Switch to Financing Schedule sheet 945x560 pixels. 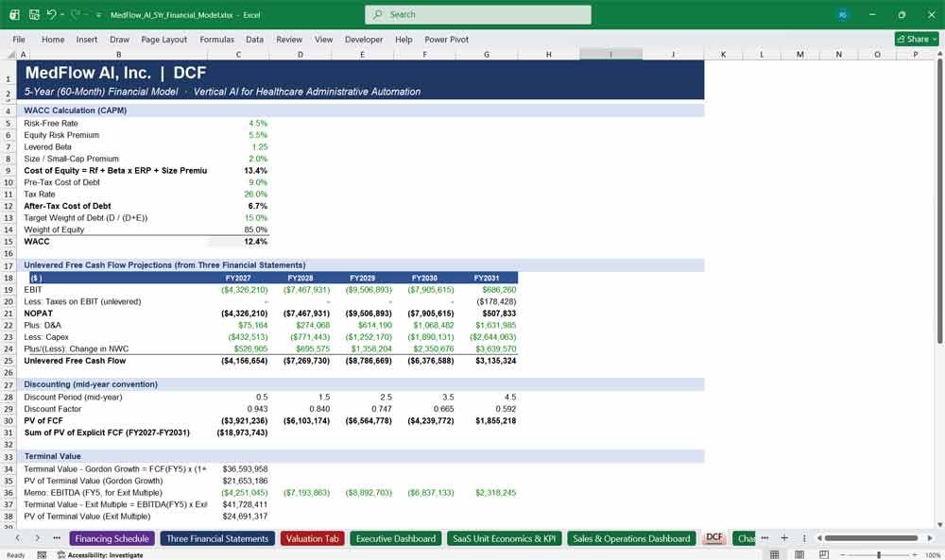[112, 538]
